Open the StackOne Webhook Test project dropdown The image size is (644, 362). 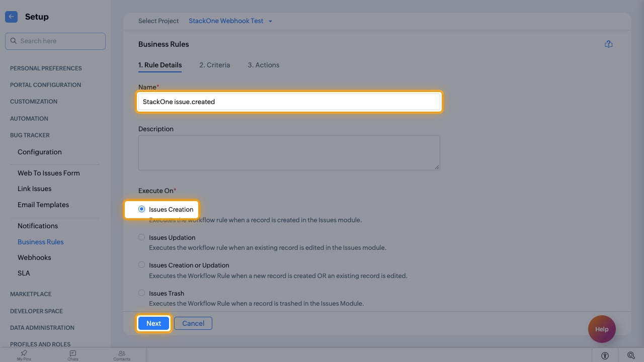230,21
